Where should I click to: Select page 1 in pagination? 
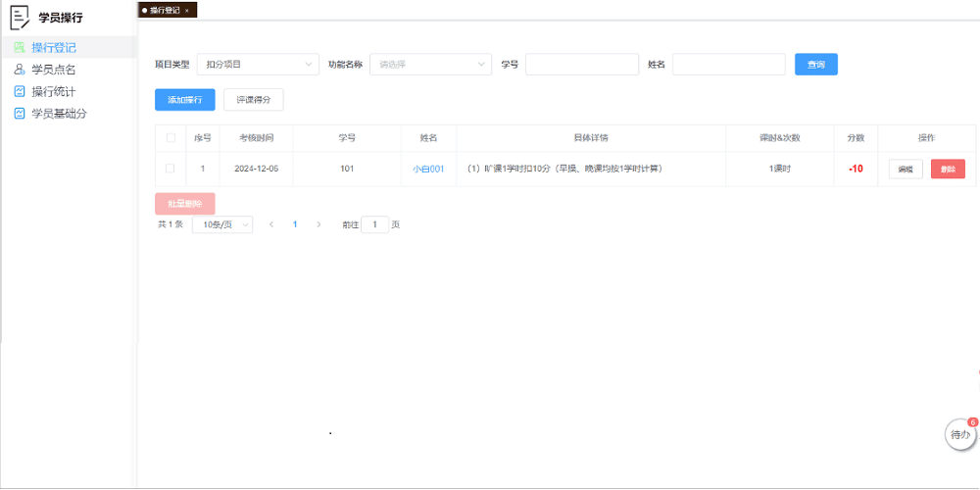295,224
